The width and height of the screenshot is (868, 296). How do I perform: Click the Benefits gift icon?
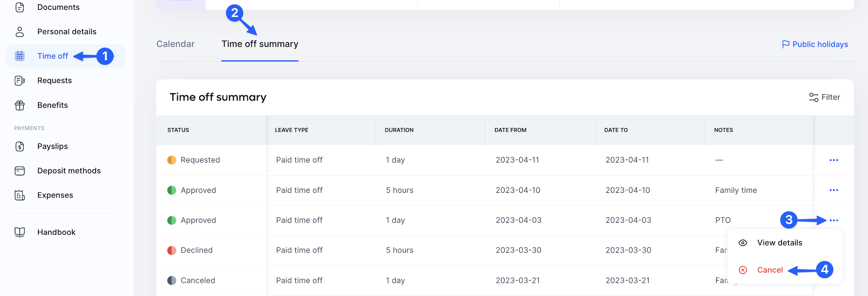(x=19, y=105)
